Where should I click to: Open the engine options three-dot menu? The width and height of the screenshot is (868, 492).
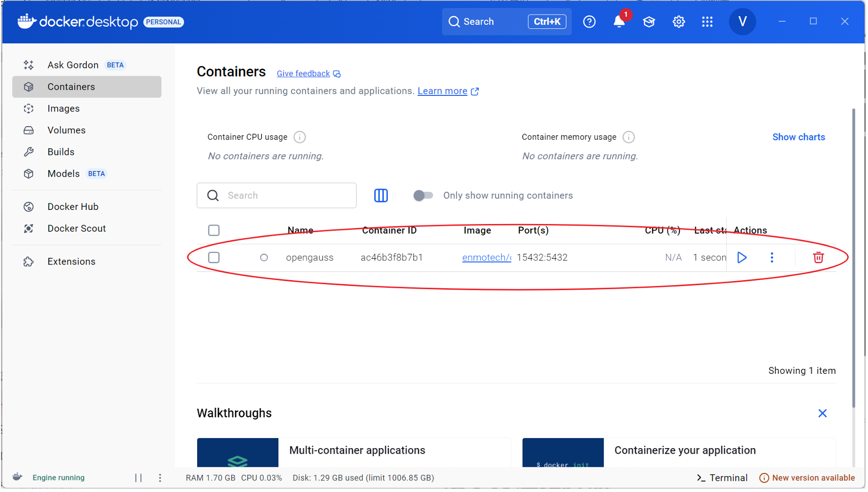[x=160, y=478]
